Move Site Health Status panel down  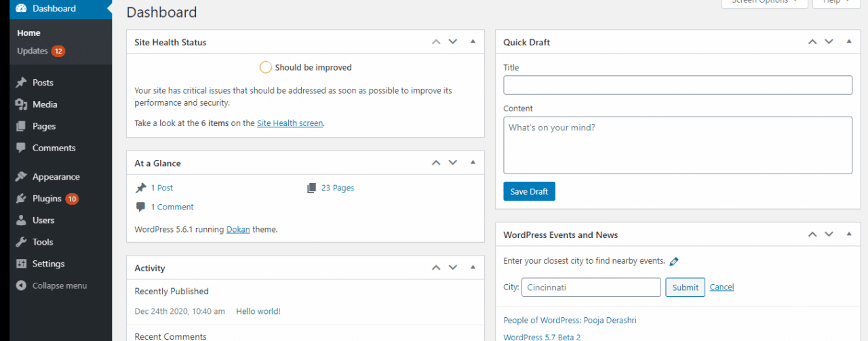tap(453, 41)
